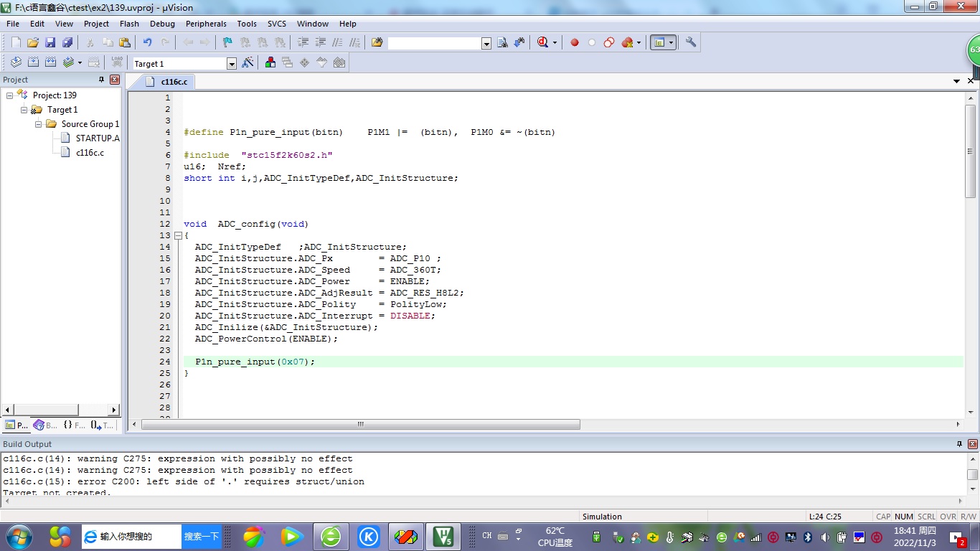Collapse Source Group 1 node

click(x=38, y=123)
